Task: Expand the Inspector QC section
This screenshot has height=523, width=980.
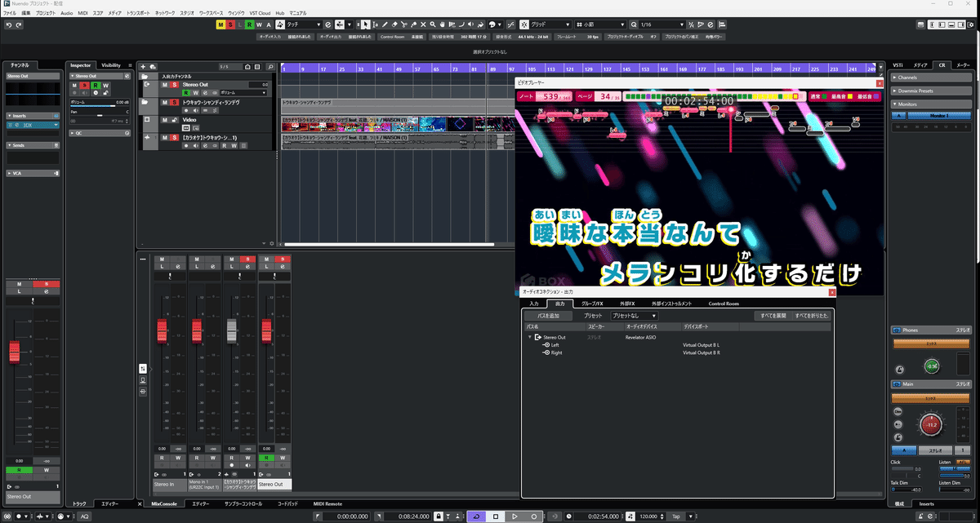Action: 100,133
